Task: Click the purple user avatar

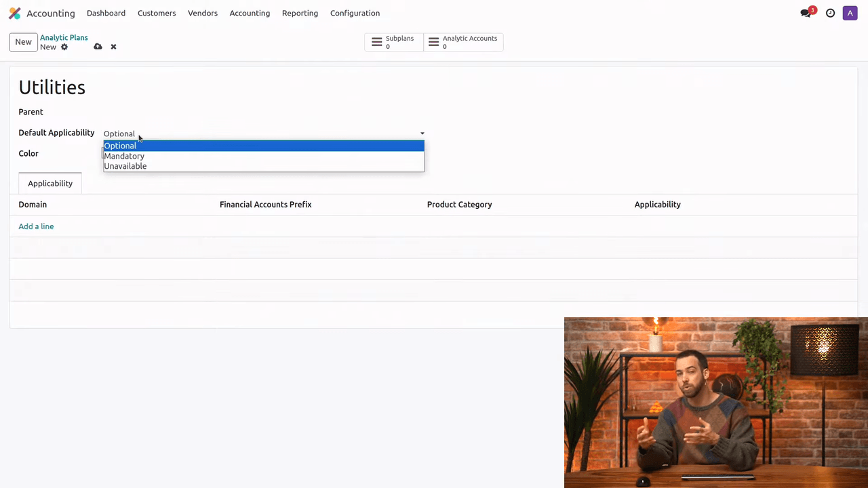Action: click(x=850, y=13)
